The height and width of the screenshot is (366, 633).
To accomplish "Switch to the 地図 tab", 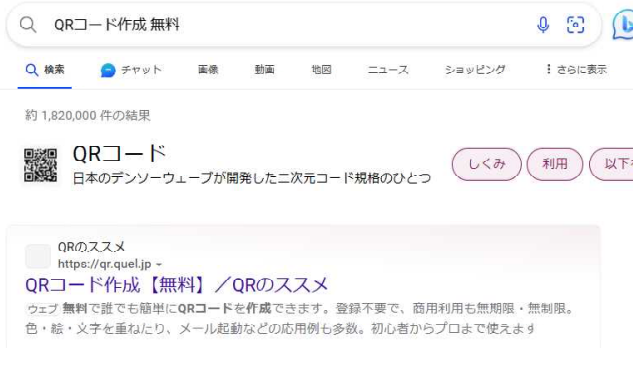I will (x=321, y=69).
